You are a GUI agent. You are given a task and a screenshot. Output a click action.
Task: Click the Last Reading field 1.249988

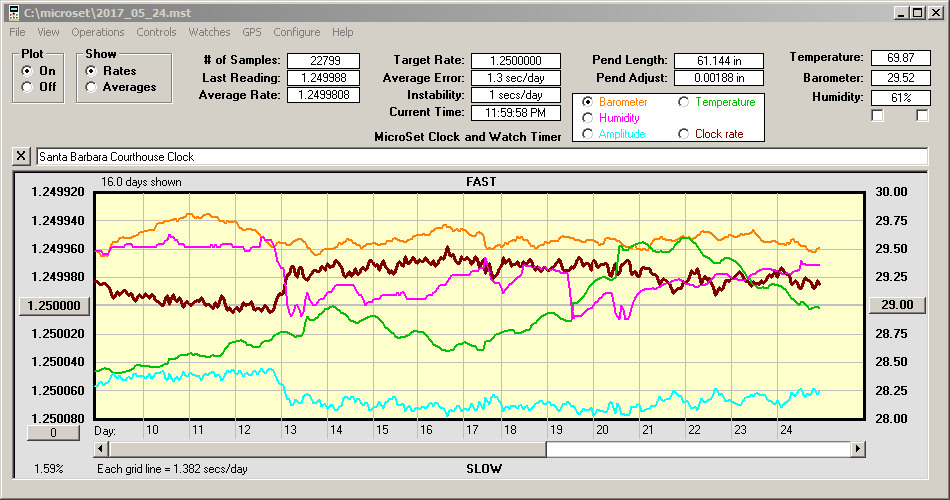pyautogui.click(x=324, y=78)
